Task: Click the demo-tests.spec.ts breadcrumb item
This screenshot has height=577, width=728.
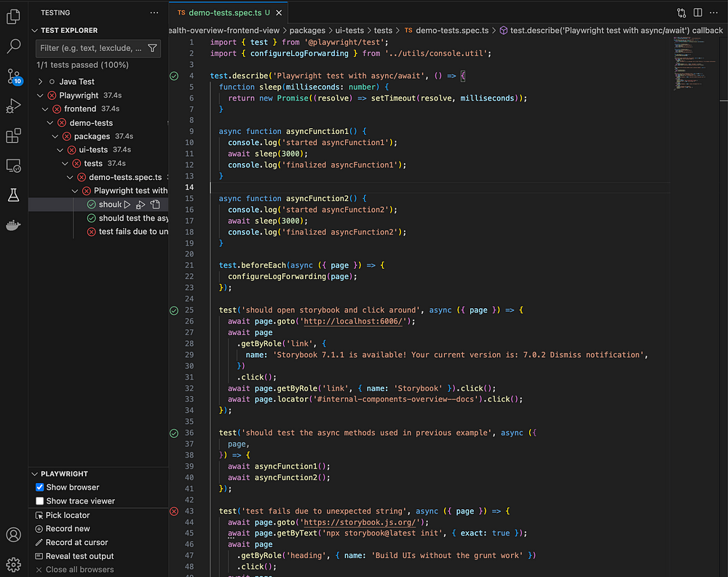Action: [x=446, y=30]
